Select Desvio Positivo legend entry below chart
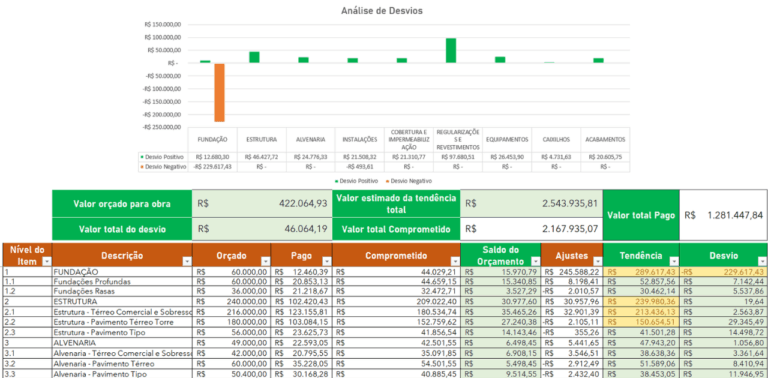 pos(356,181)
